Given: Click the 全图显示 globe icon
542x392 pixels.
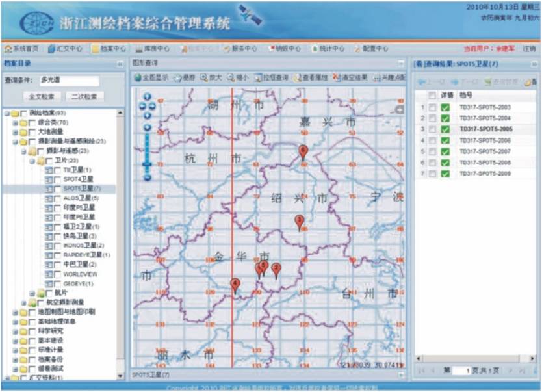Looking at the screenshot, I should point(138,77).
